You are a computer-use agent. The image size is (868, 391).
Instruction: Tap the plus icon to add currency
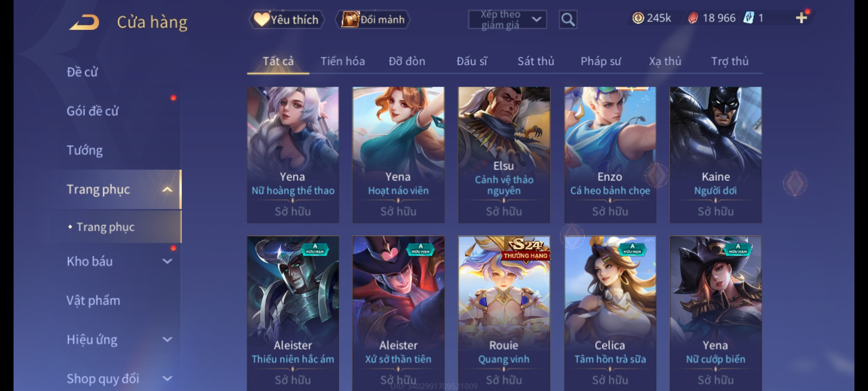(x=801, y=18)
